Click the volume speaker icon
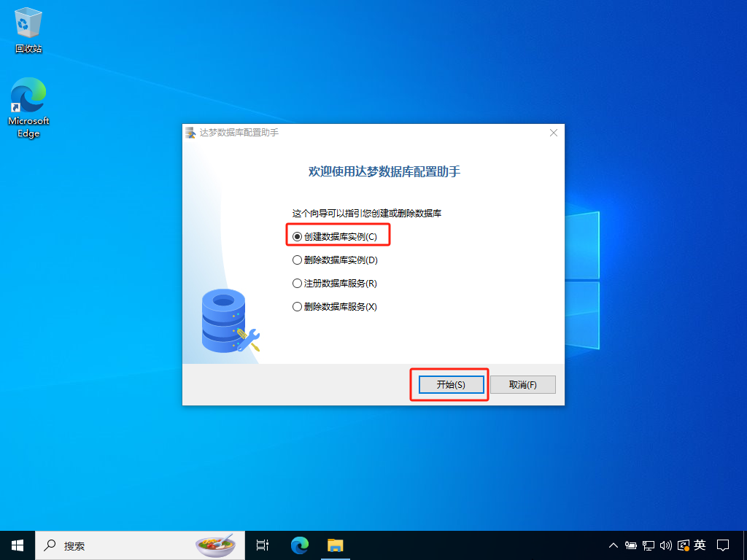 pos(665,545)
